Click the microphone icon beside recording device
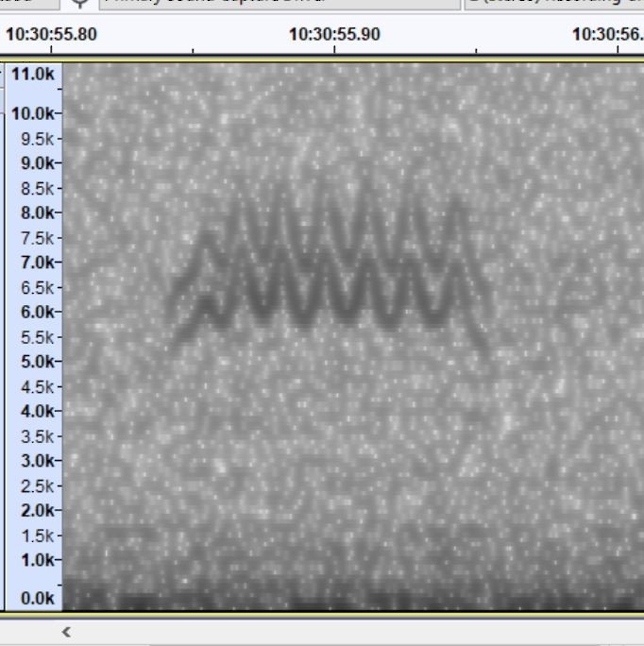Image resolution: width=644 pixels, height=646 pixels. click(79, 3)
